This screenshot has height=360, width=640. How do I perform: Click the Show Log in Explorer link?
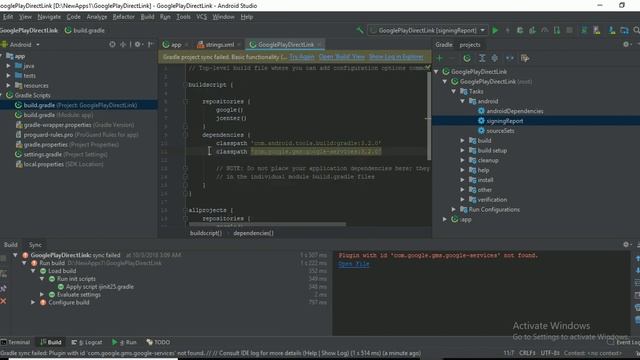pyautogui.click(x=396, y=57)
